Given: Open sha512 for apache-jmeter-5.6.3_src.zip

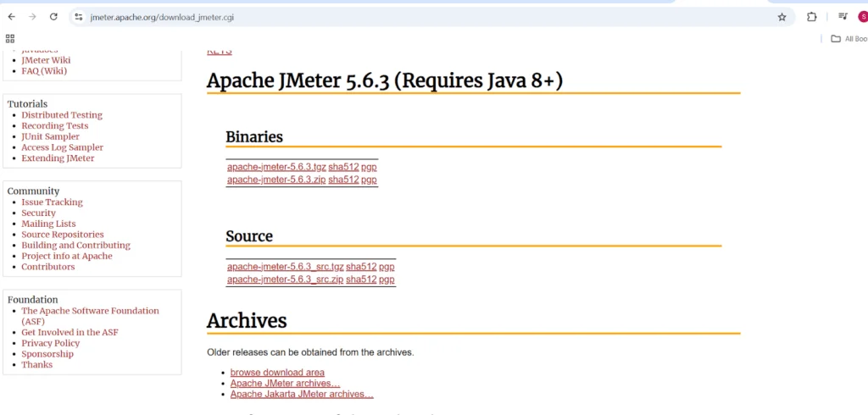Looking at the screenshot, I should click(x=361, y=279).
